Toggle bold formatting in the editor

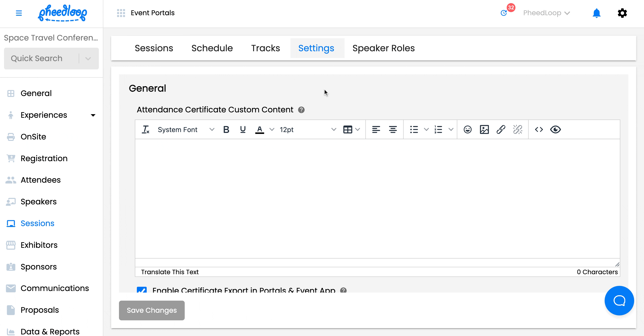coord(226,129)
